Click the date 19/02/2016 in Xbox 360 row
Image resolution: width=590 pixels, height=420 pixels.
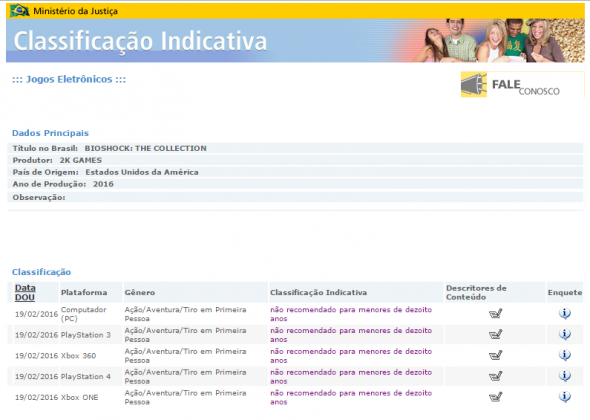[36, 356]
